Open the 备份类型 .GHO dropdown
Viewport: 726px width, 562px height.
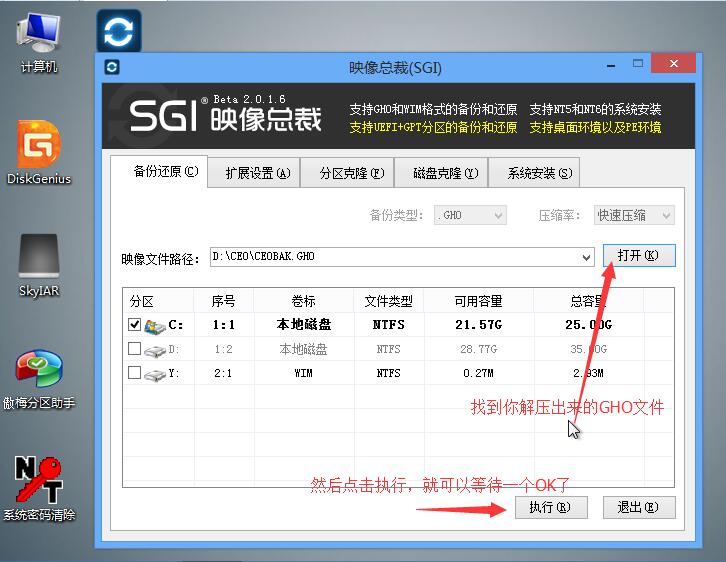click(x=470, y=215)
